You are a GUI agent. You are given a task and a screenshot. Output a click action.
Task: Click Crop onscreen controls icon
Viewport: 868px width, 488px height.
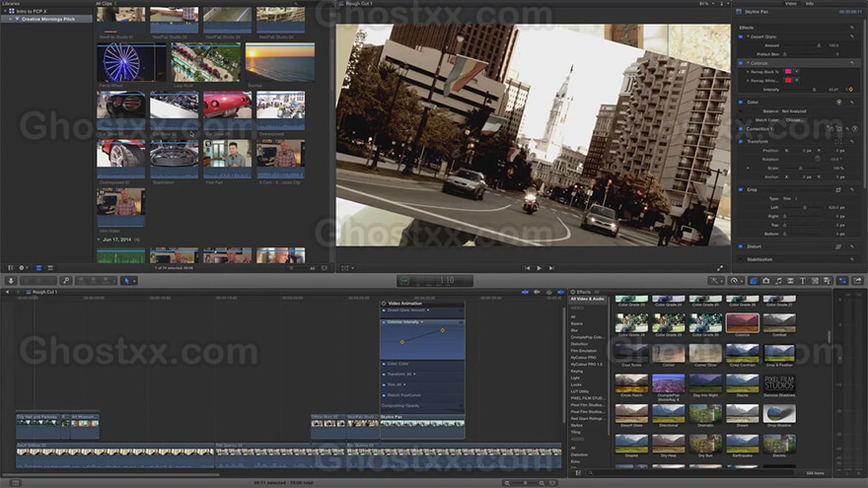(x=838, y=189)
